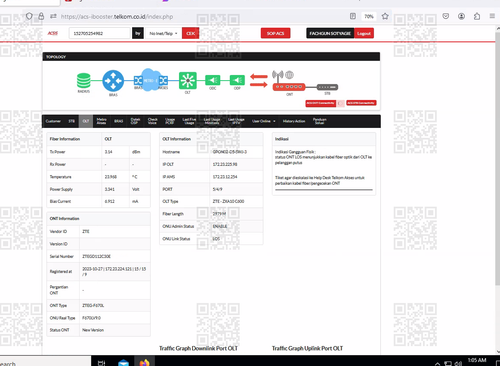
Task: Click the ONU Link Status value 'LOS'
Action: [216, 239]
